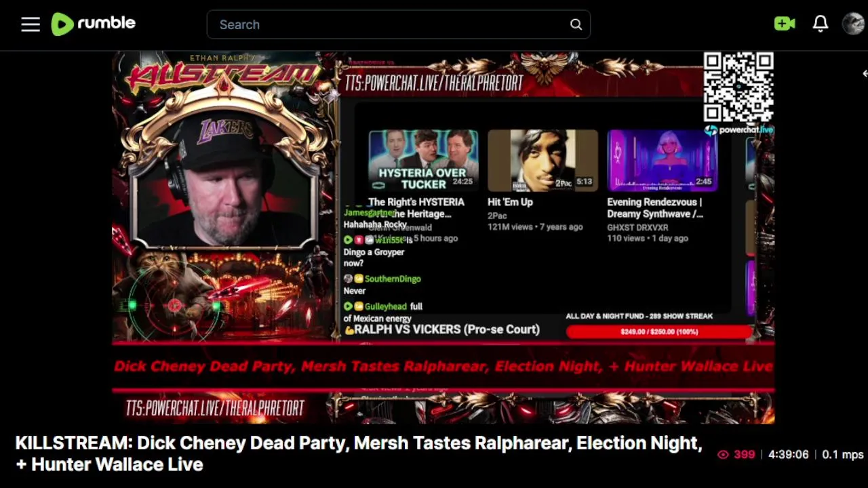Open the notifications bell
This screenshot has width=868, height=488.
(821, 24)
